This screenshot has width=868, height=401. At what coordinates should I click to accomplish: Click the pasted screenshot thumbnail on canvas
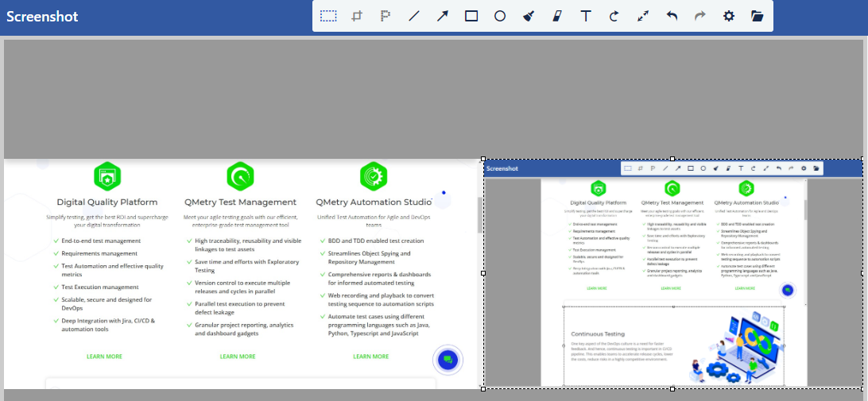tap(672, 274)
